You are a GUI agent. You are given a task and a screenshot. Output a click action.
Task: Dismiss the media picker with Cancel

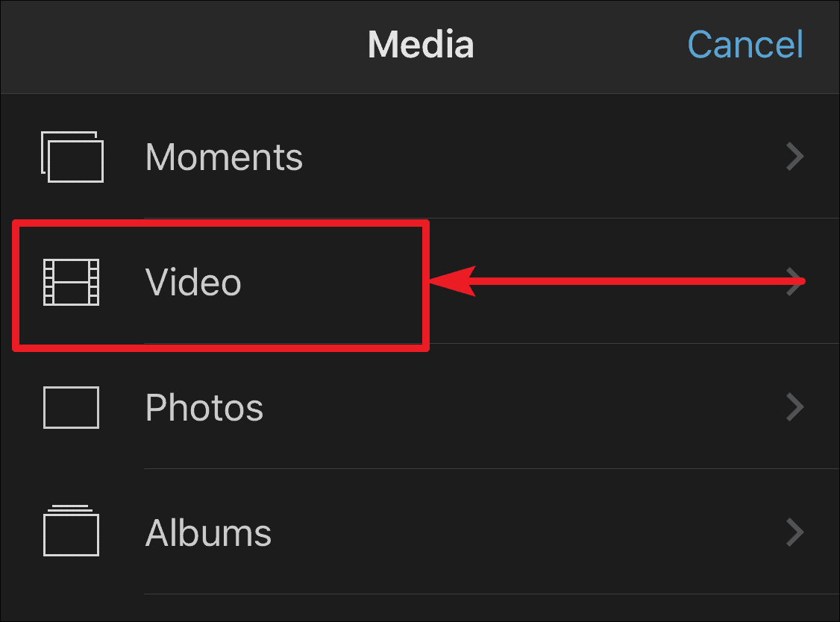(745, 45)
